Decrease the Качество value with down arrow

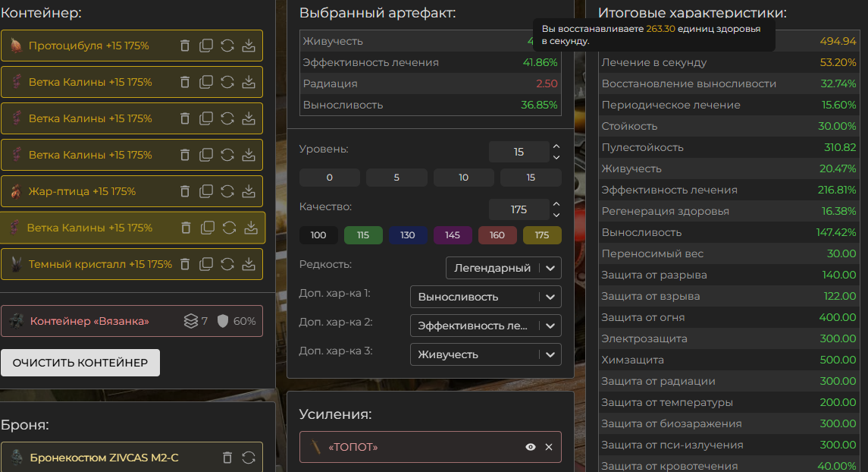point(556,215)
